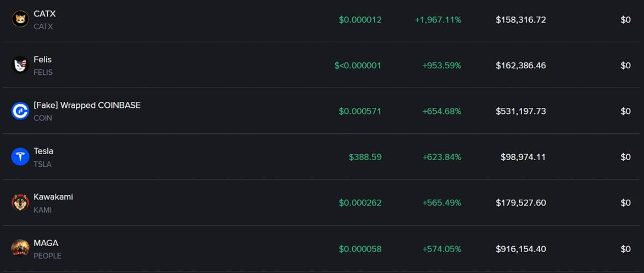644x273 pixels.
Task: Click the PEOPLE ticker symbol
Action: click(x=47, y=255)
